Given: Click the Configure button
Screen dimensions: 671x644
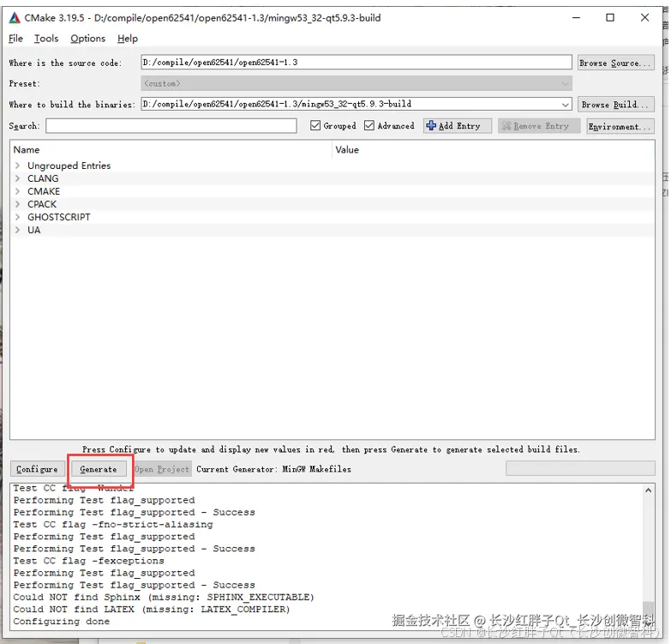Looking at the screenshot, I should (37, 469).
